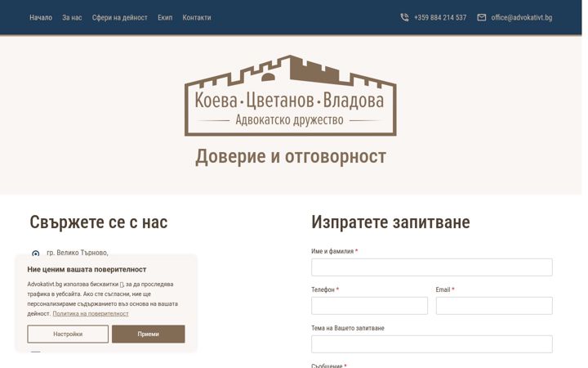
Task: Click the envelope mail icon in header
Action: click(x=482, y=17)
